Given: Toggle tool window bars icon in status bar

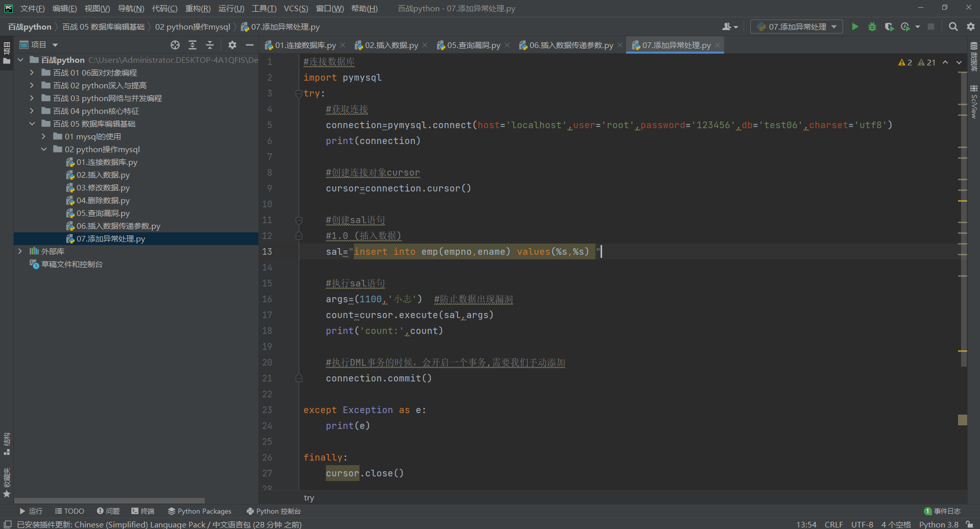Looking at the screenshot, I should (8, 524).
